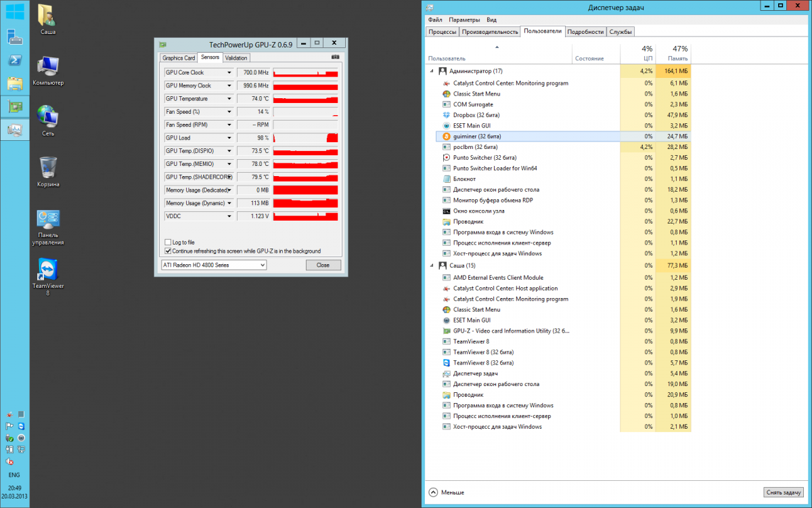Uncheck Continue refreshing in background option
Screen dimensions: 812x508
point(168,251)
